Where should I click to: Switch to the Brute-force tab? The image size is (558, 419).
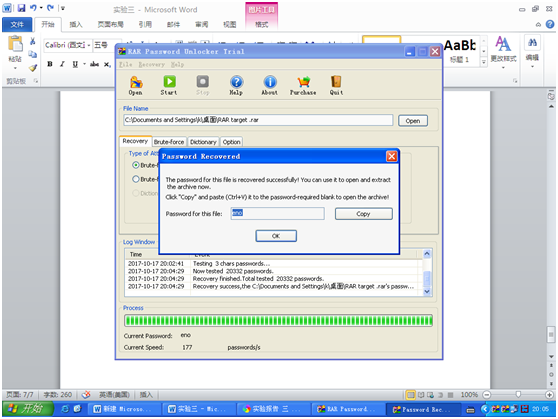(169, 142)
